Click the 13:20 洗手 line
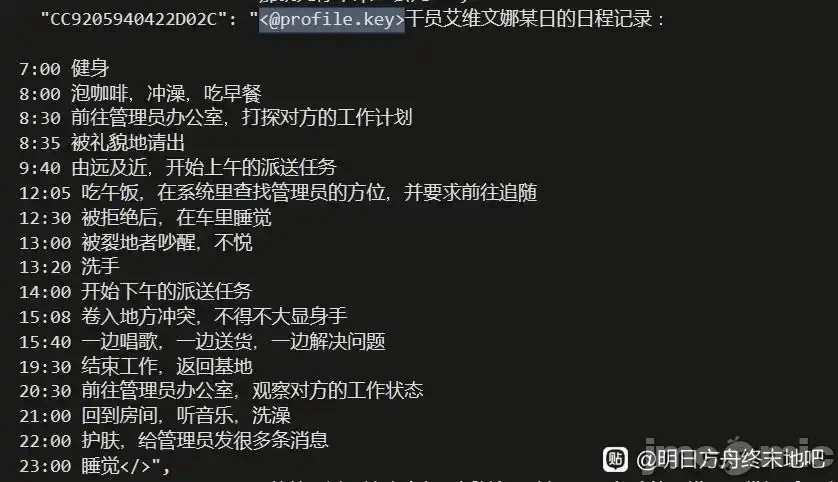This screenshot has width=838, height=482. point(69,267)
